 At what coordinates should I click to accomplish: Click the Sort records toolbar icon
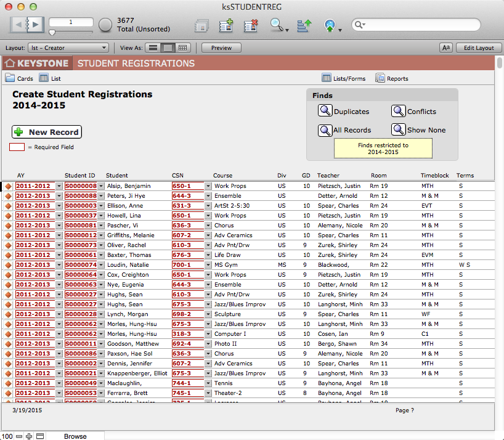tap(304, 25)
